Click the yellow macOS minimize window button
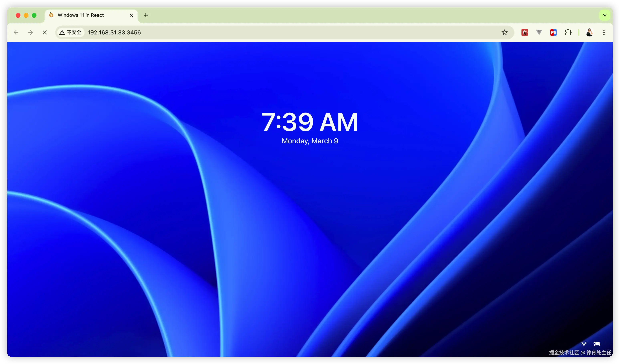This screenshot has height=364, width=620. click(x=26, y=15)
